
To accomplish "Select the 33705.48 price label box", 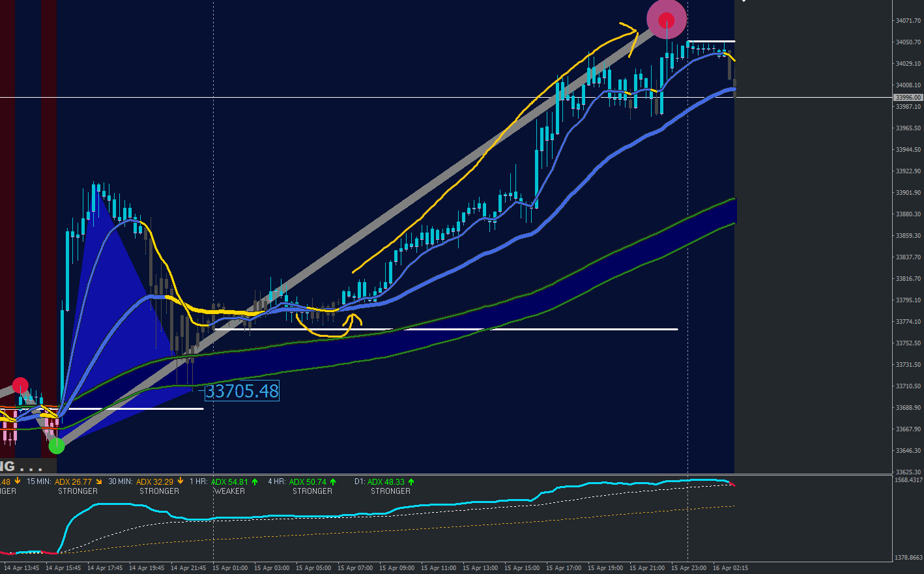I will tap(242, 391).
